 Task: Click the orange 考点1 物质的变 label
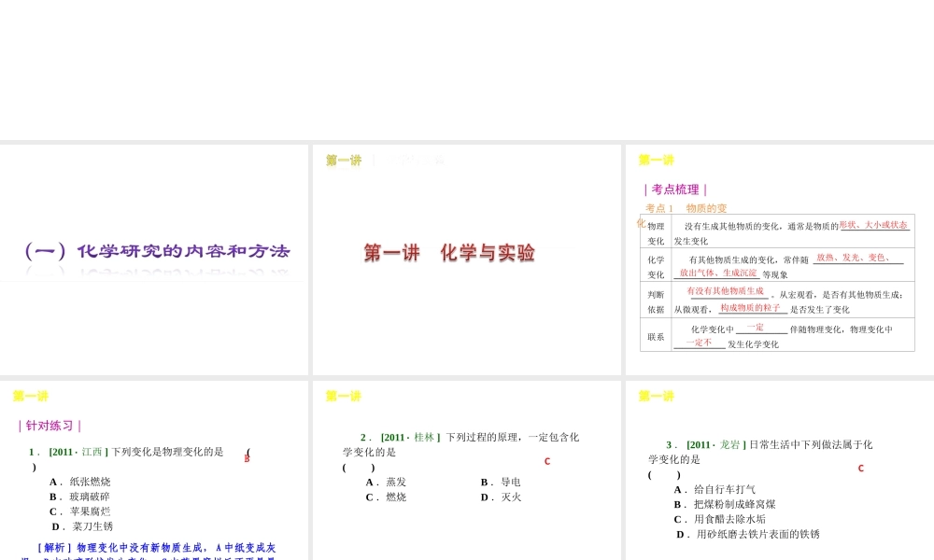[686, 208]
